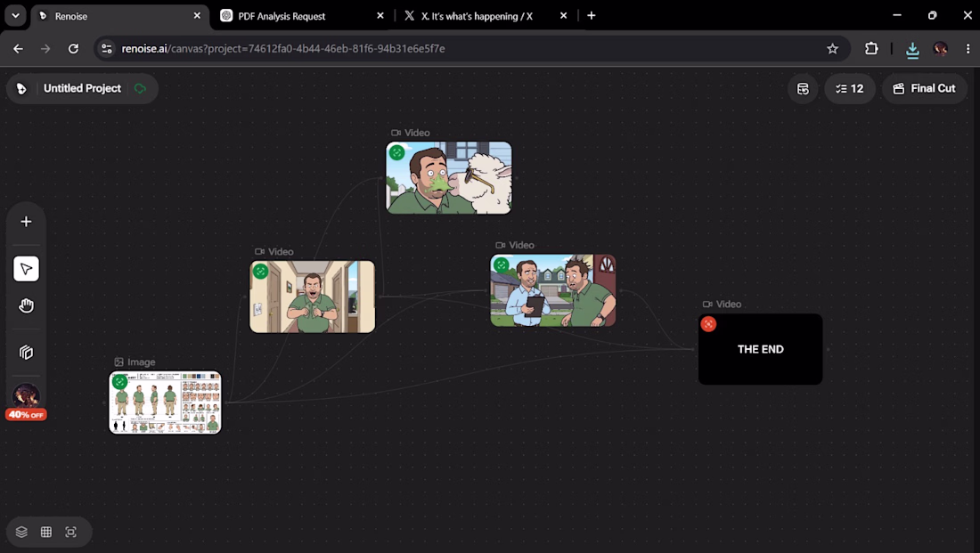Image resolution: width=980 pixels, height=553 pixels.
Task: Click the site information icon in address bar
Action: point(107,49)
